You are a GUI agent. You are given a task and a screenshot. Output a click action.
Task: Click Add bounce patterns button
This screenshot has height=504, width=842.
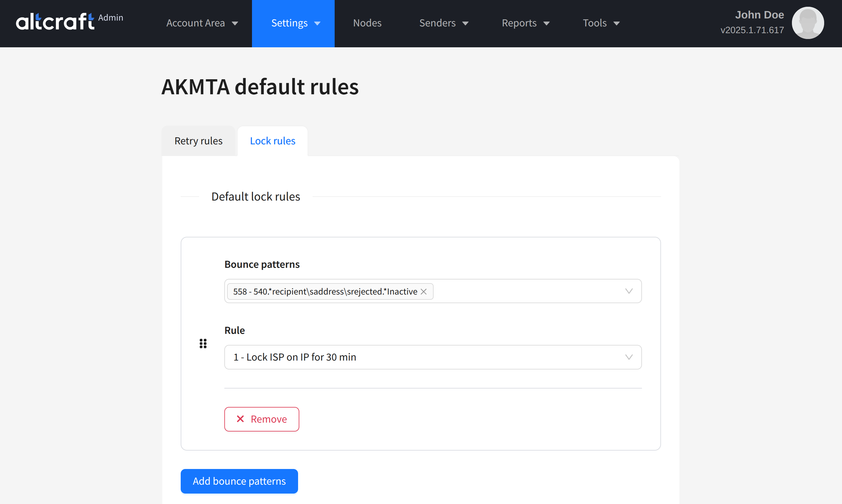click(x=239, y=481)
